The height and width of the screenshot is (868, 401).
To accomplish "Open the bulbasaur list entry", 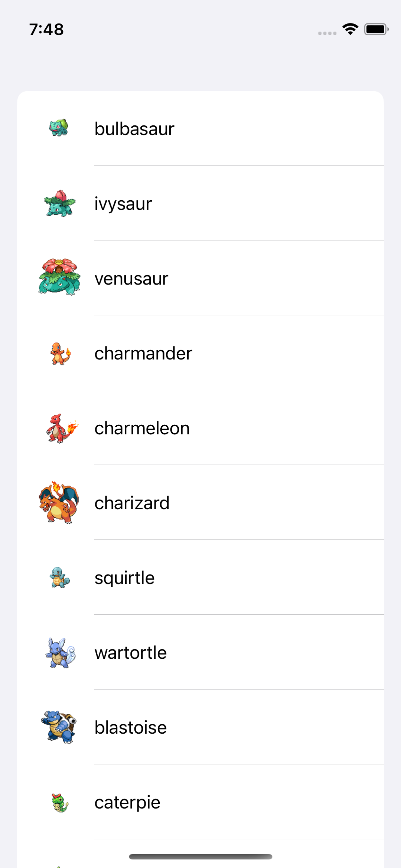I will pos(134,129).
